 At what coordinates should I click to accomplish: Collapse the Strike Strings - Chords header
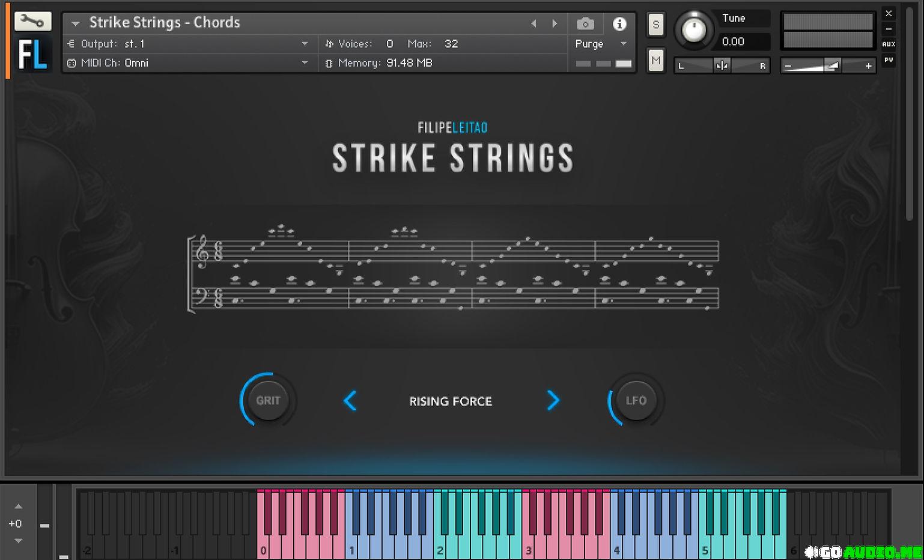[x=74, y=23]
